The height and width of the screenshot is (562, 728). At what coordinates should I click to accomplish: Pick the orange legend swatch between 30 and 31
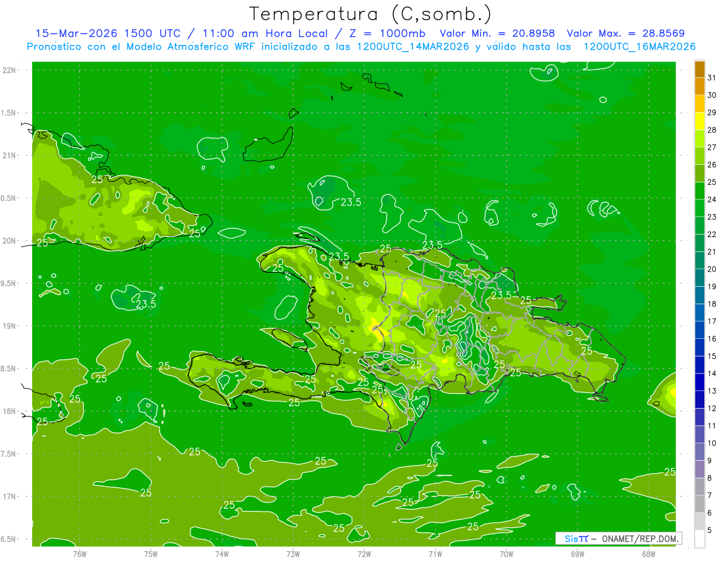699,87
